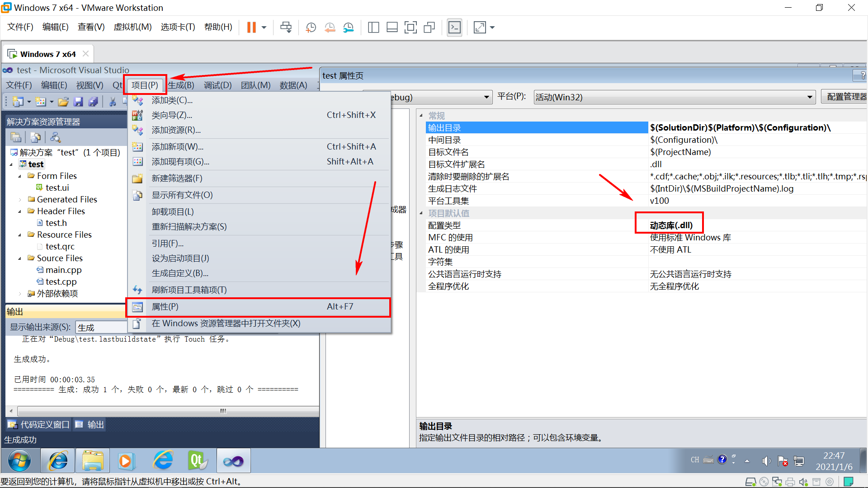Click the VMware pause virtual machine icon

[251, 28]
